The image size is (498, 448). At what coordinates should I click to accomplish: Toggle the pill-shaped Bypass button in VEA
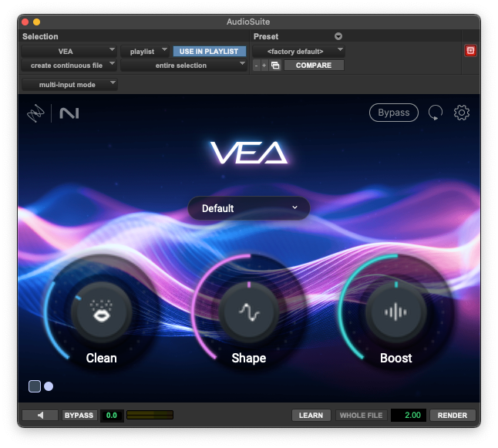pos(393,113)
